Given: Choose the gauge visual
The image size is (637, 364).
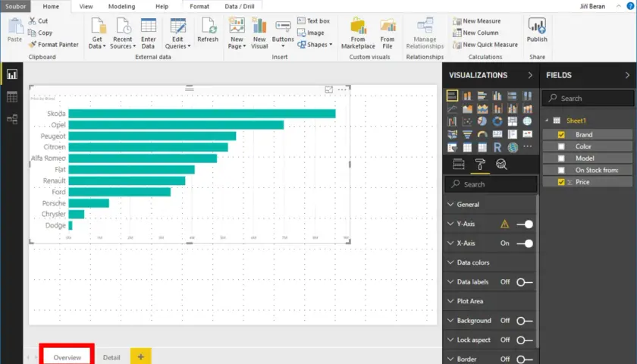Looking at the screenshot, I should 482,134.
